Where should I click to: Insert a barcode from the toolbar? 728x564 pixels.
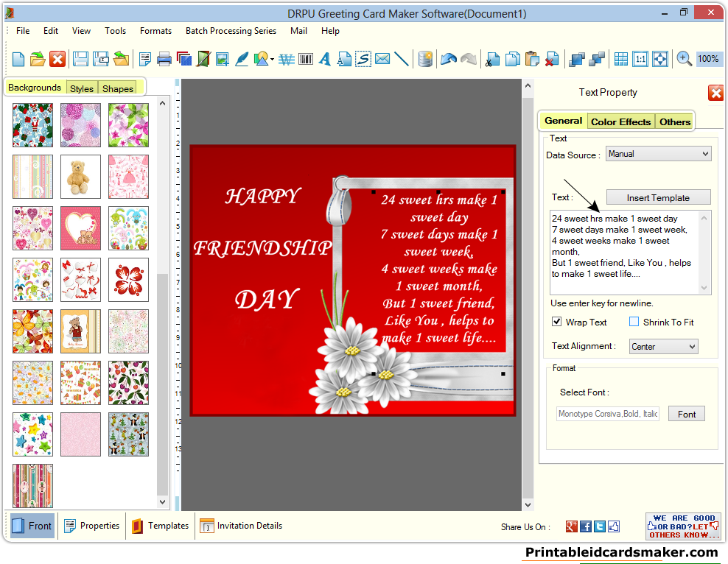point(306,59)
